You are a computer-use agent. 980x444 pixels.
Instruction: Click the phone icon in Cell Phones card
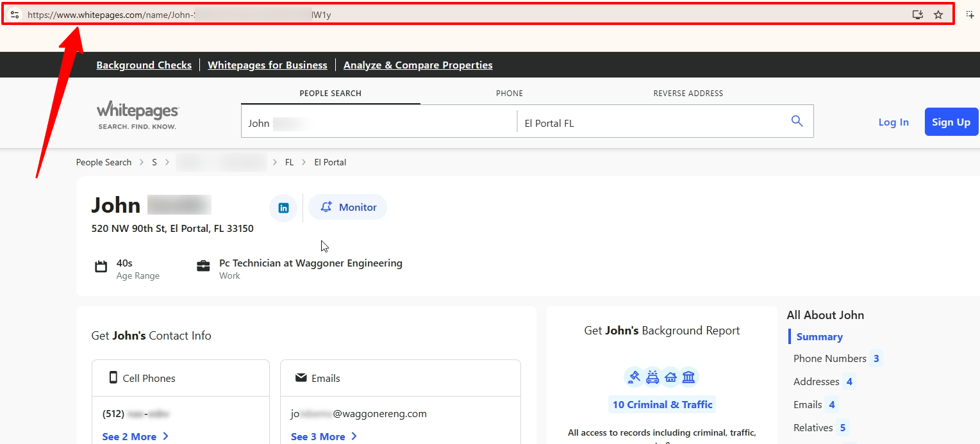(113, 377)
